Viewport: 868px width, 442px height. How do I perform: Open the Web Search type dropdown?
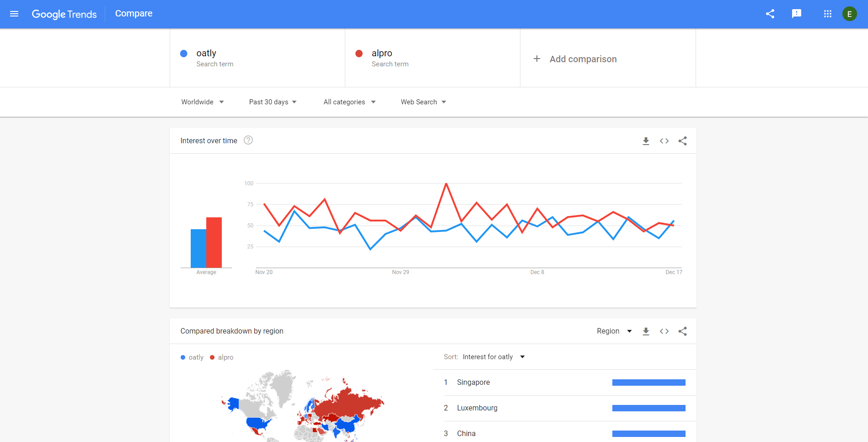tap(423, 102)
